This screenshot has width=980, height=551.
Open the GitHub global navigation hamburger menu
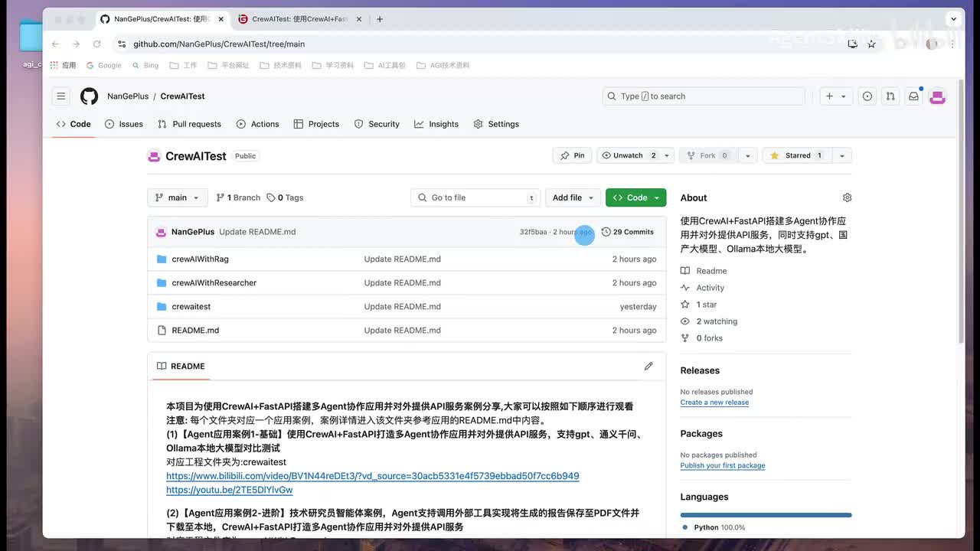(60, 96)
